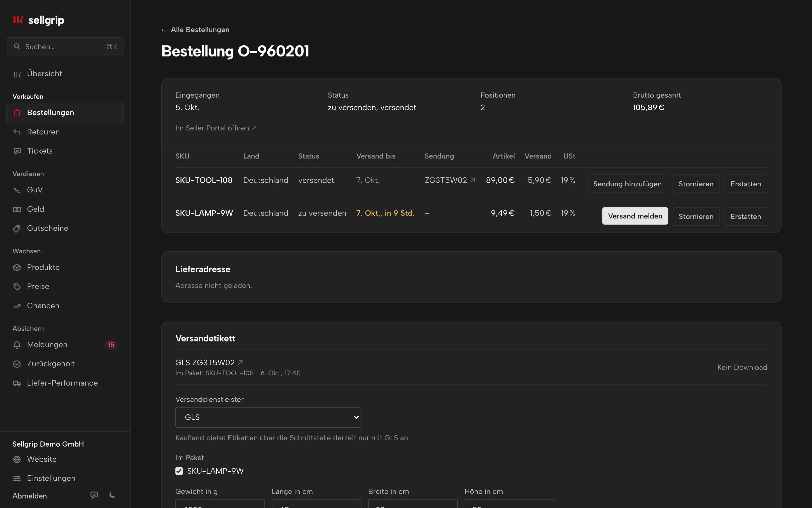Click Sendung hinzufügen for SKU-TOOL-108
812x508 pixels.
tap(627, 184)
